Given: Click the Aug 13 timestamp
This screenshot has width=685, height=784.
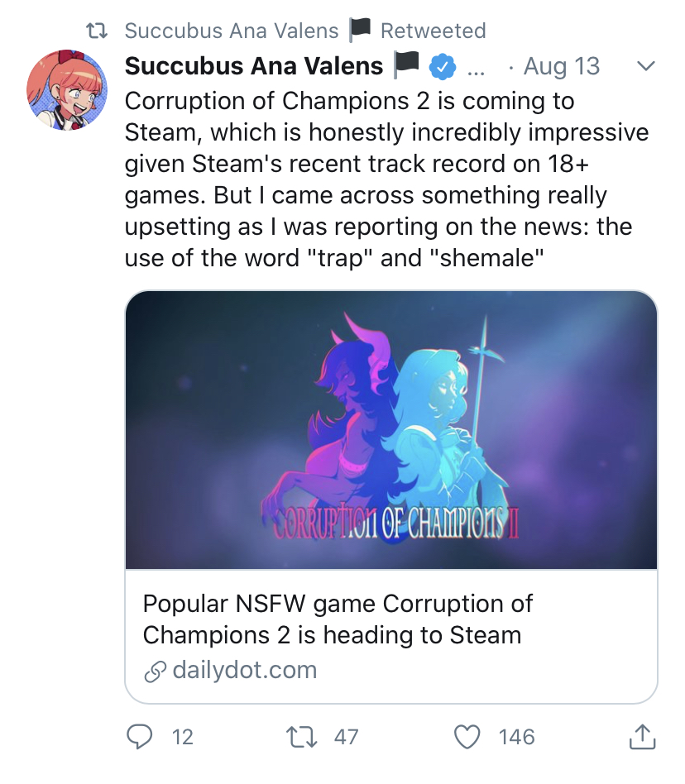Looking at the screenshot, I should [x=562, y=66].
